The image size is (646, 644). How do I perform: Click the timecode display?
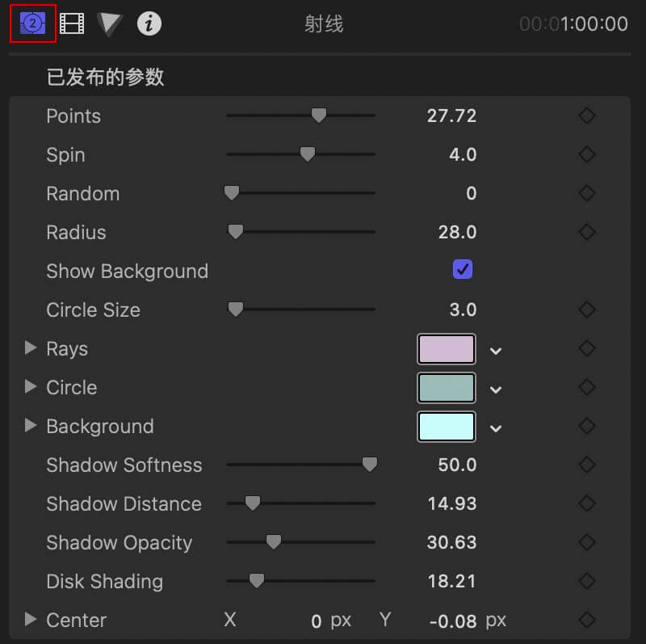[x=573, y=24]
